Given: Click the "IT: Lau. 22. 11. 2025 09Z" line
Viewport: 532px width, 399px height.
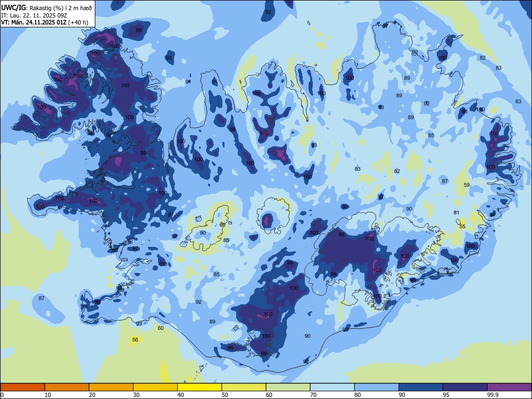Looking at the screenshot, I should [34, 15].
